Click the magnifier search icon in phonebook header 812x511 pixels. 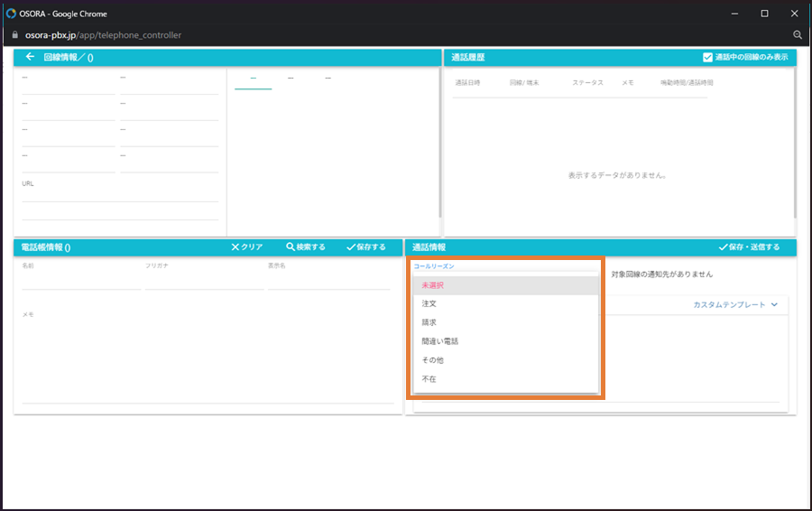click(x=291, y=246)
